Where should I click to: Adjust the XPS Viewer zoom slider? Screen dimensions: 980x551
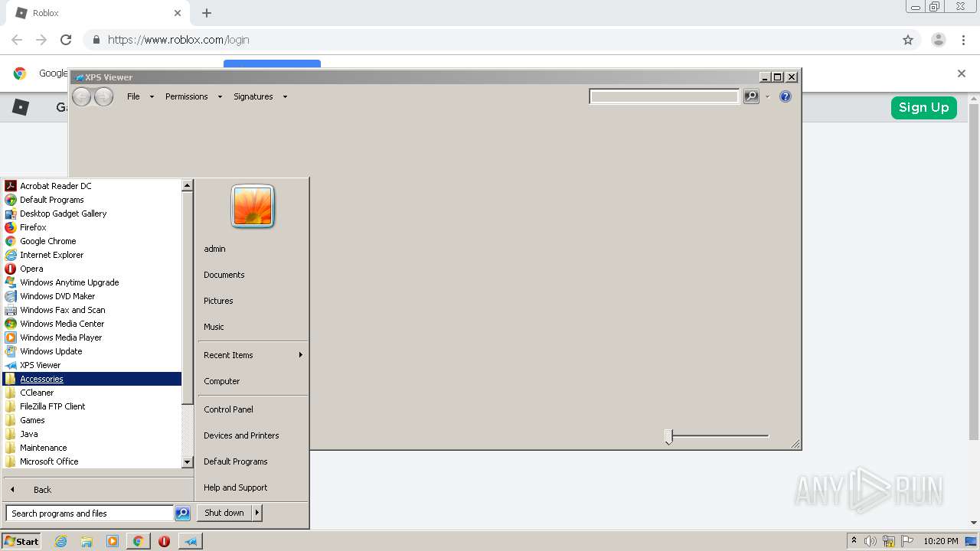[668, 437]
